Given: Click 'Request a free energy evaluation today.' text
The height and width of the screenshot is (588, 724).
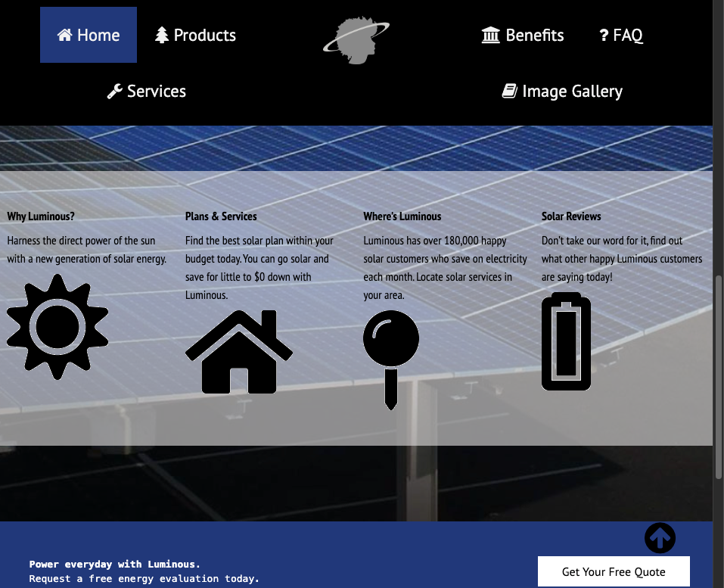Looking at the screenshot, I should pos(144,578).
